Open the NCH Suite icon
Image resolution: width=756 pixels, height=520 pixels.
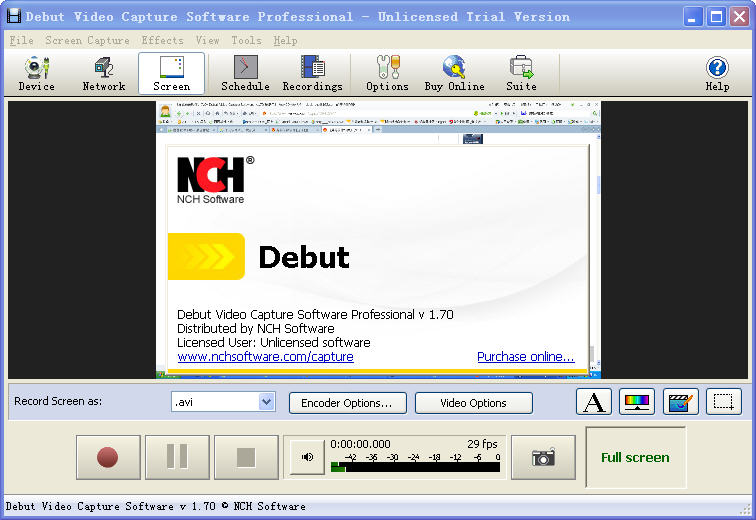coord(521,73)
